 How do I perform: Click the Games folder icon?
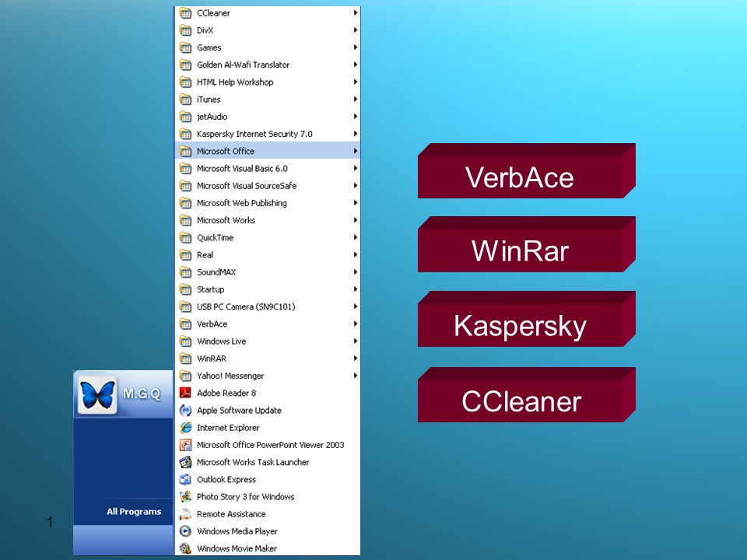click(x=185, y=47)
